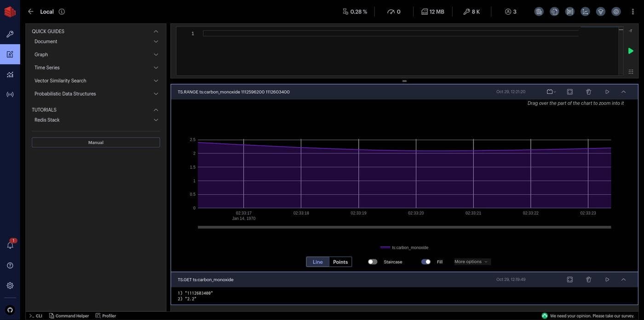Disable the Fill toggle

pyautogui.click(x=426, y=262)
